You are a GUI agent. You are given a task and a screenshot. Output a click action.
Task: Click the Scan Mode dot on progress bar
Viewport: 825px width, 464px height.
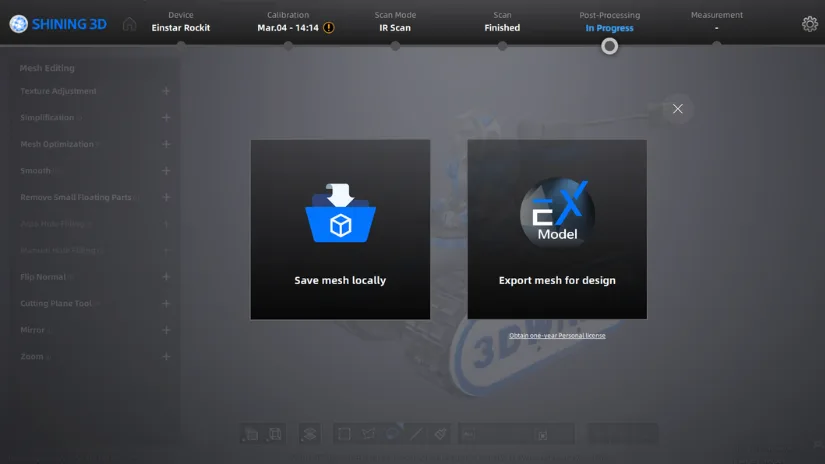[395, 46]
